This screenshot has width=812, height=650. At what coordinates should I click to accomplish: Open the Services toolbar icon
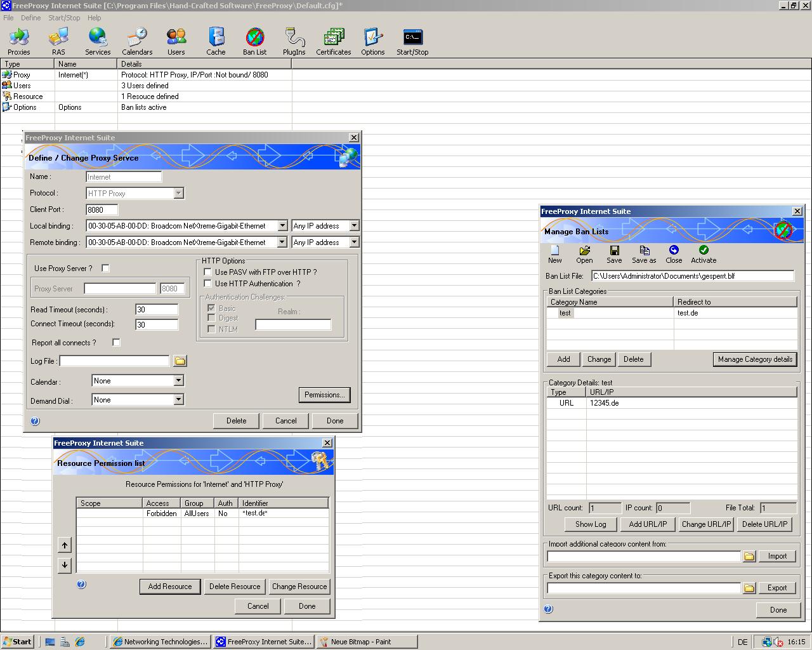pos(98,41)
